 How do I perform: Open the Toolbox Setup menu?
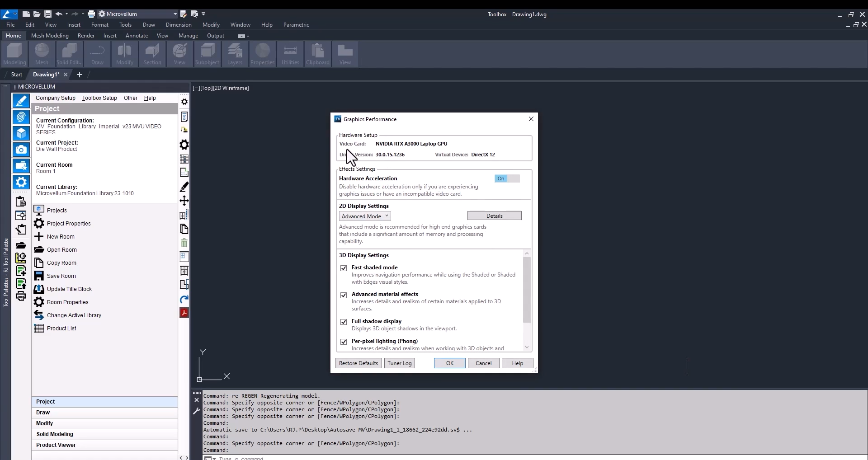tap(99, 98)
